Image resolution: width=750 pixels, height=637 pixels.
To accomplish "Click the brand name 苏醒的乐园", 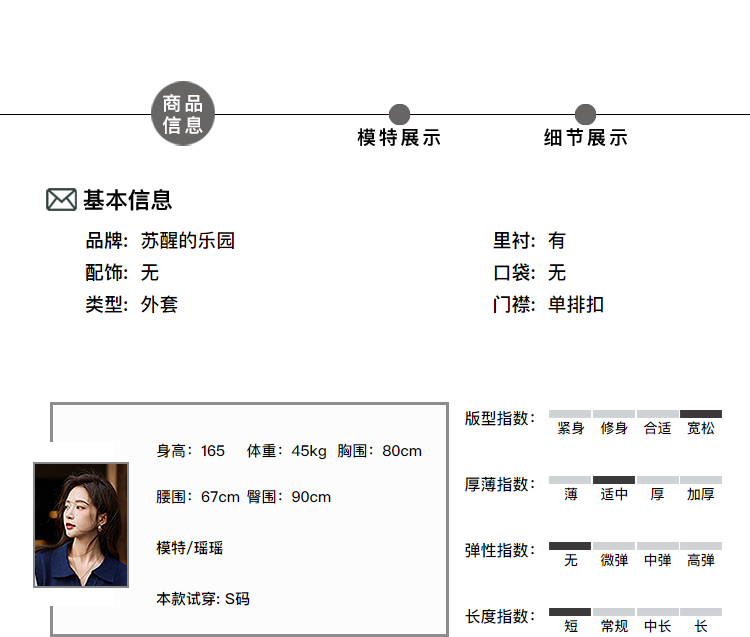I will tap(187, 241).
